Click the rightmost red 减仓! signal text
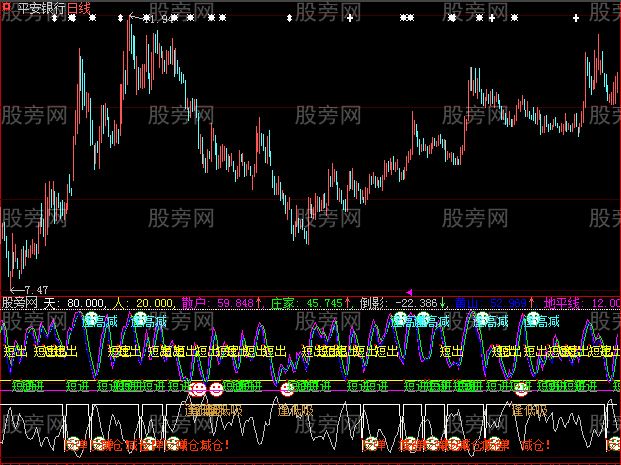Screen dimensions: 621x465 coord(534,443)
